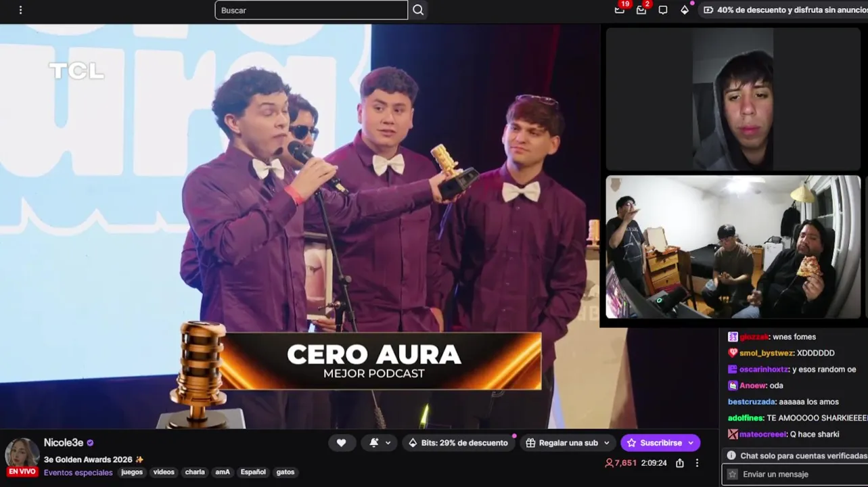Viewport: 868px width, 487px height.
Task: Select the amA tag
Action: pos(223,472)
